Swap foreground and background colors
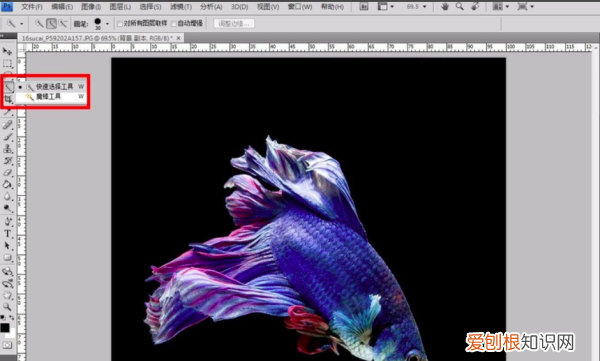 coord(11,317)
